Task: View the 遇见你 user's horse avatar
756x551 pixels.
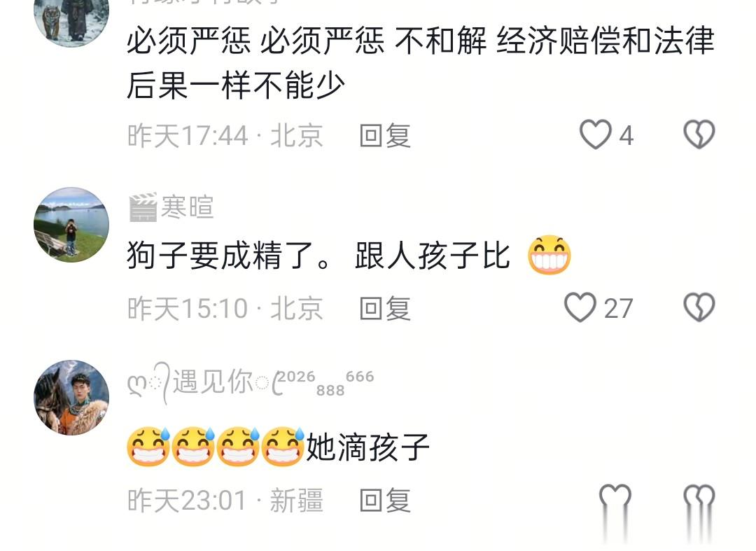Action: 71,397
